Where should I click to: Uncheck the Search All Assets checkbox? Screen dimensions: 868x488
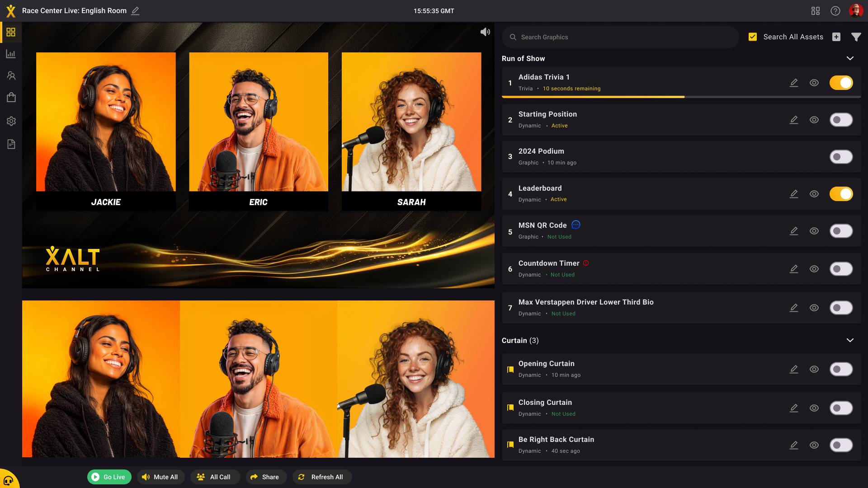click(x=753, y=37)
